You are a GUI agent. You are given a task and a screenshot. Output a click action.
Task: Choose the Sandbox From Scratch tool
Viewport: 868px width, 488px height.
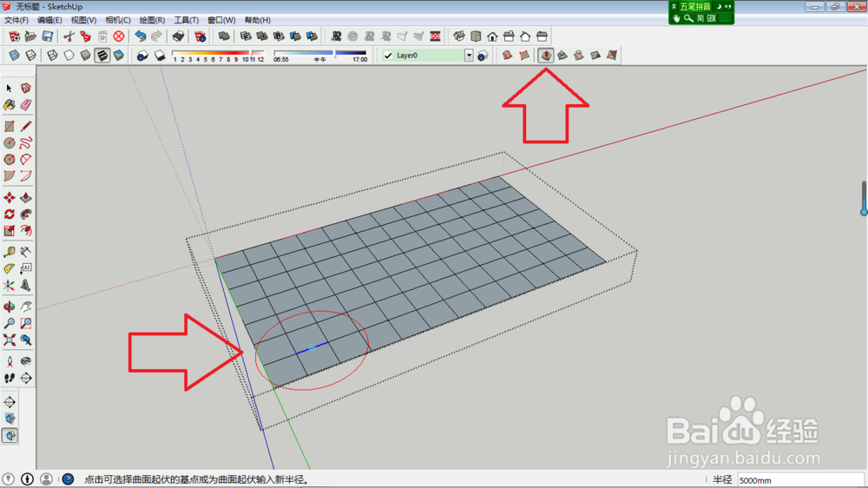tap(523, 56)
